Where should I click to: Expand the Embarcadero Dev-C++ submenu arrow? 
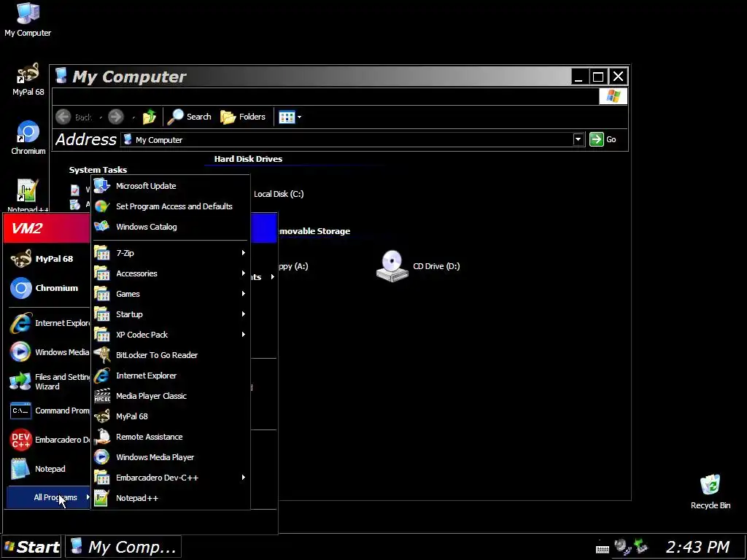coord(244,478)
